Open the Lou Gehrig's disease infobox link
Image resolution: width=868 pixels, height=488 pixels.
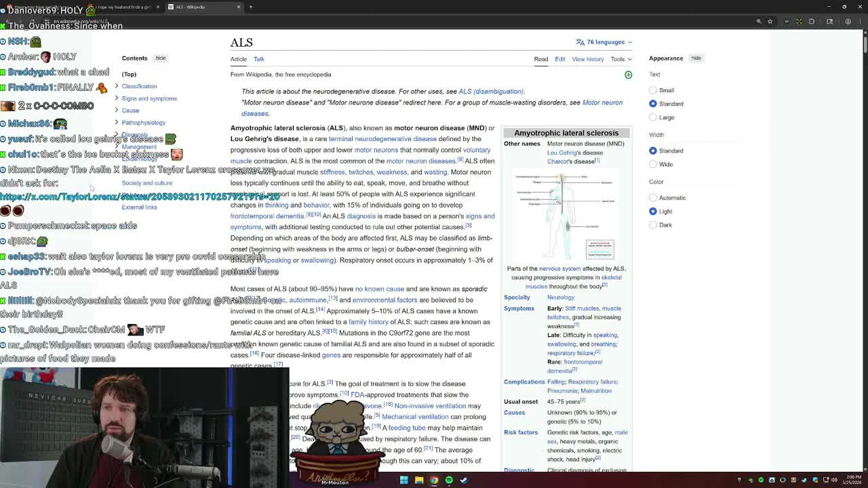pos(575,152)
